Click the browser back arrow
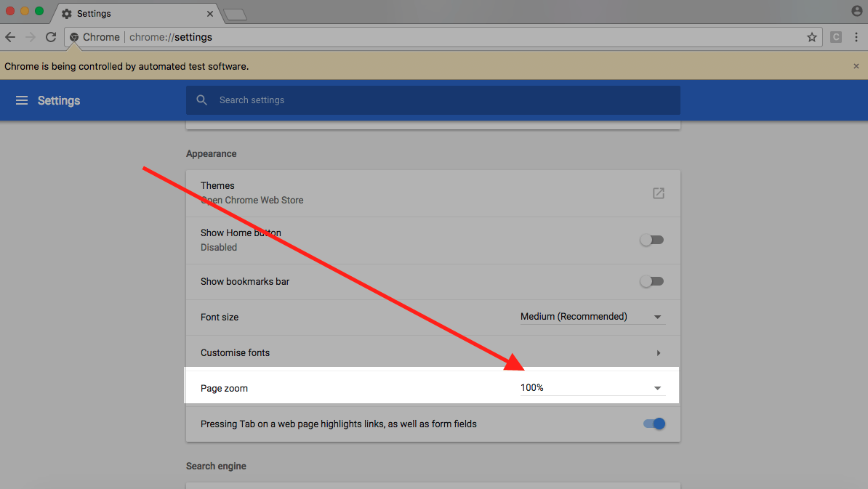The image size is (868, 489). coord(10,37)
